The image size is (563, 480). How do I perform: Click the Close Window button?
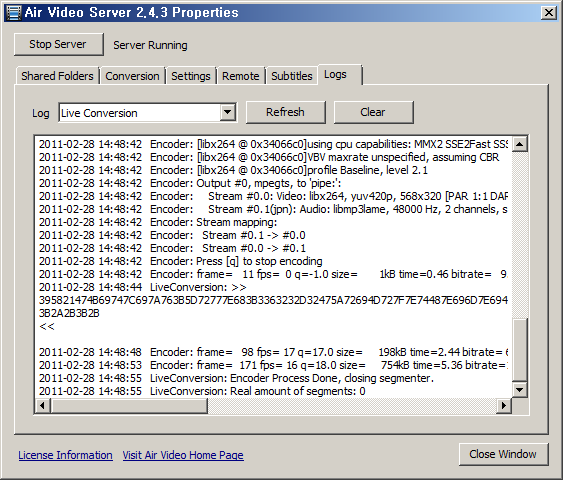503,454
